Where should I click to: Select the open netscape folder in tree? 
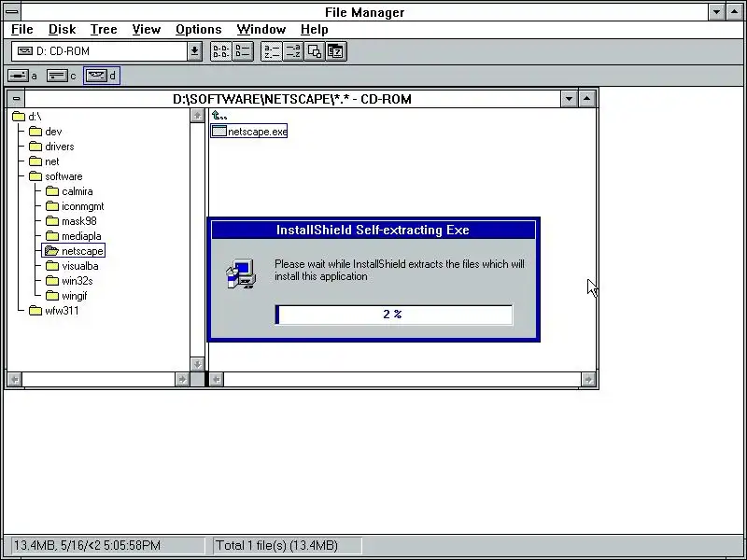tap(74, 251)
